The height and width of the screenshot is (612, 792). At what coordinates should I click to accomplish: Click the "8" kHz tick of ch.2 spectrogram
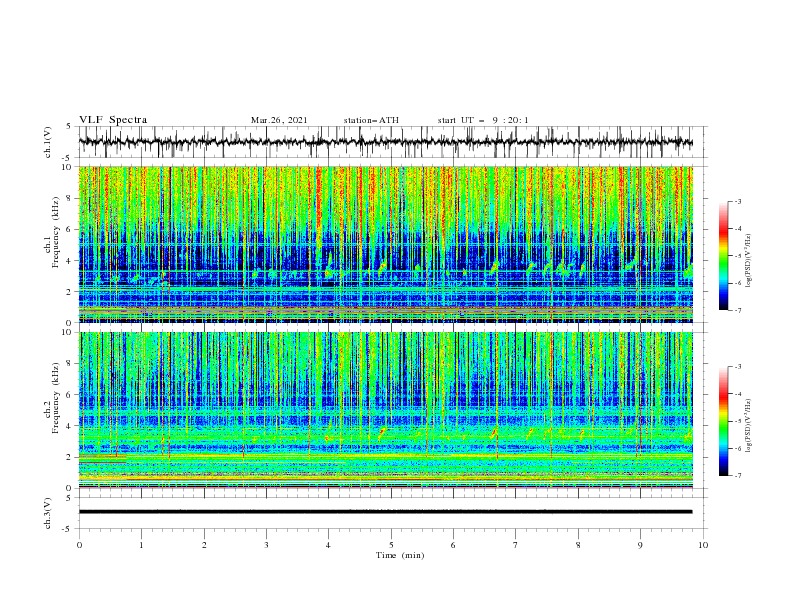pos(71,364)
